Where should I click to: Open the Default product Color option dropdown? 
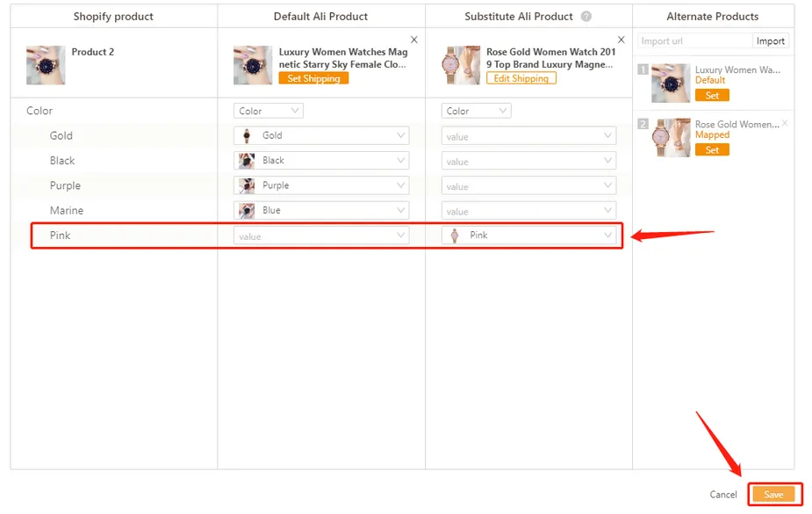point(269,111)
